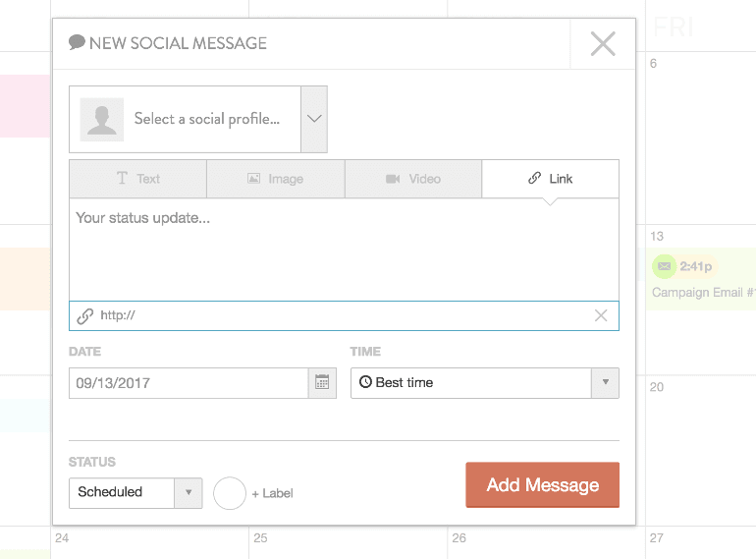This screenshot has width=756, height=559.
Task: Click the green campaign email envelope icon
Action: (665, 266)
